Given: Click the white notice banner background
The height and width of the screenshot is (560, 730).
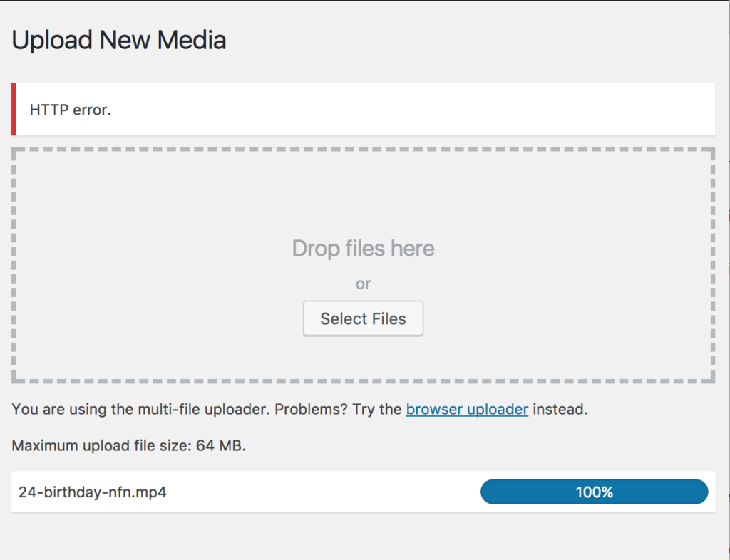Looking at the screenshot, I should [x=428, y=108].
